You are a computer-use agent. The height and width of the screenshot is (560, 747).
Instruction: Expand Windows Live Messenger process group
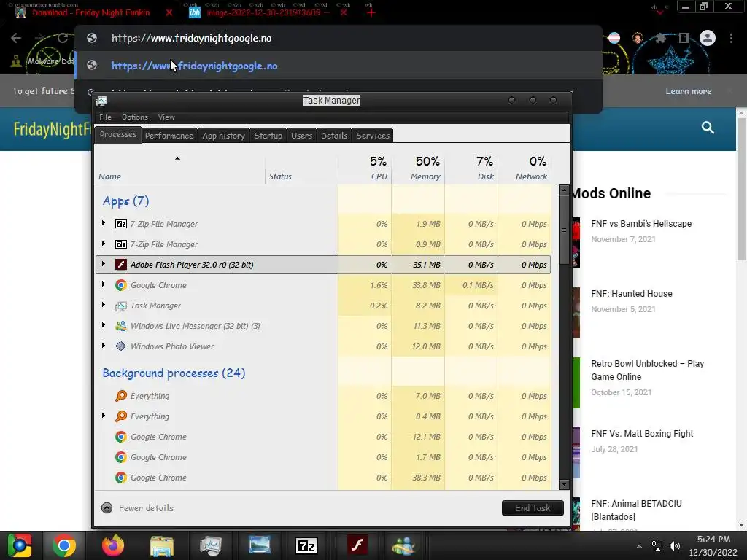[x=104, y=325]
